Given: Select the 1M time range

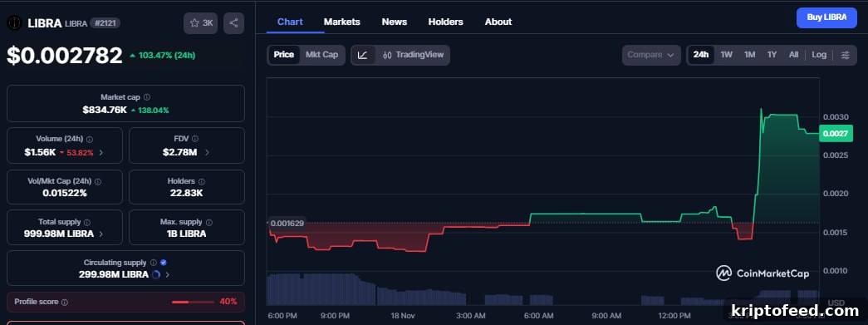Looking at the screenshot, I should point(749,55).
